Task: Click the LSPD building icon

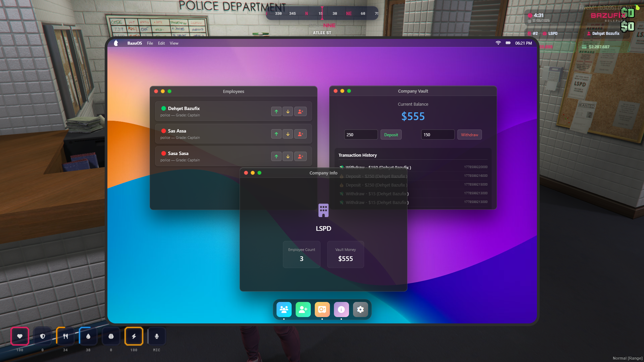Action: tap(324, 210)
